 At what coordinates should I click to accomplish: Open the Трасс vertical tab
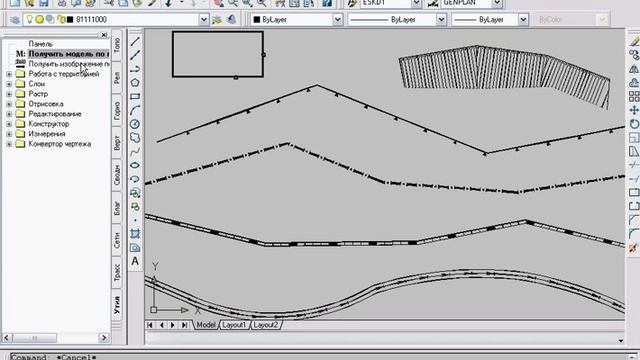(x=117, y=273)
